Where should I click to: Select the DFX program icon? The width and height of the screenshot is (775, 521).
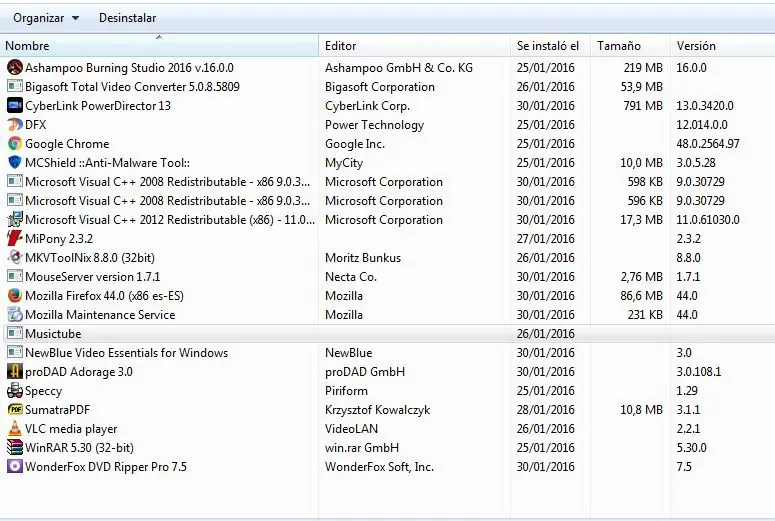[15, 125]
